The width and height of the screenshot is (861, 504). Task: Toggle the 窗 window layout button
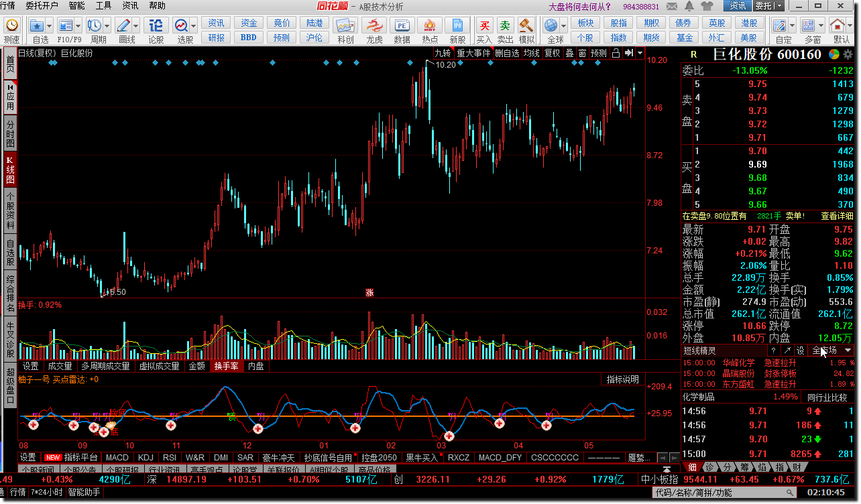[x=582, y=53]
